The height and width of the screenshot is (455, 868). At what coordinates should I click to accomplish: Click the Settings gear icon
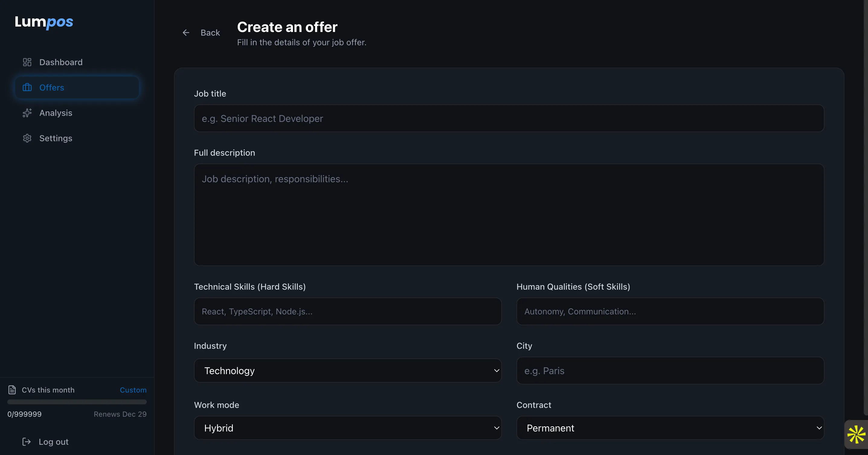(x=27, y=138)
